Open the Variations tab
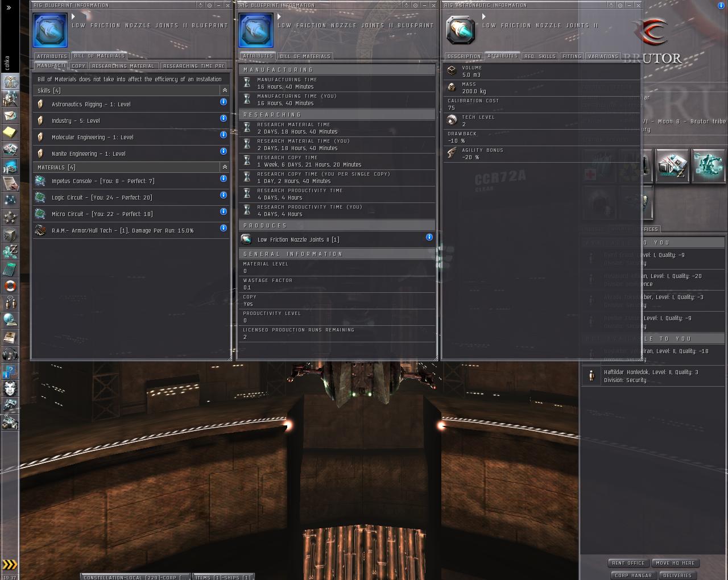Viewport: 728px width, 580px height. click(x=603, y=56)
